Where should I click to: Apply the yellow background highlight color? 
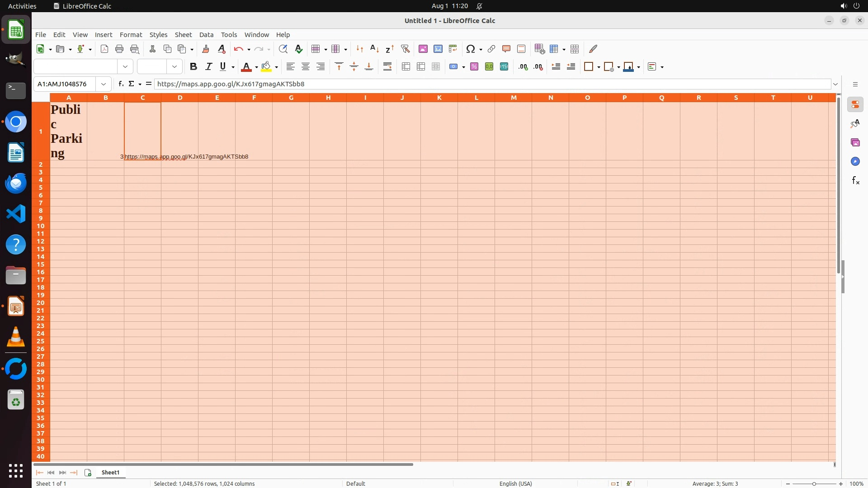[266, 67]
